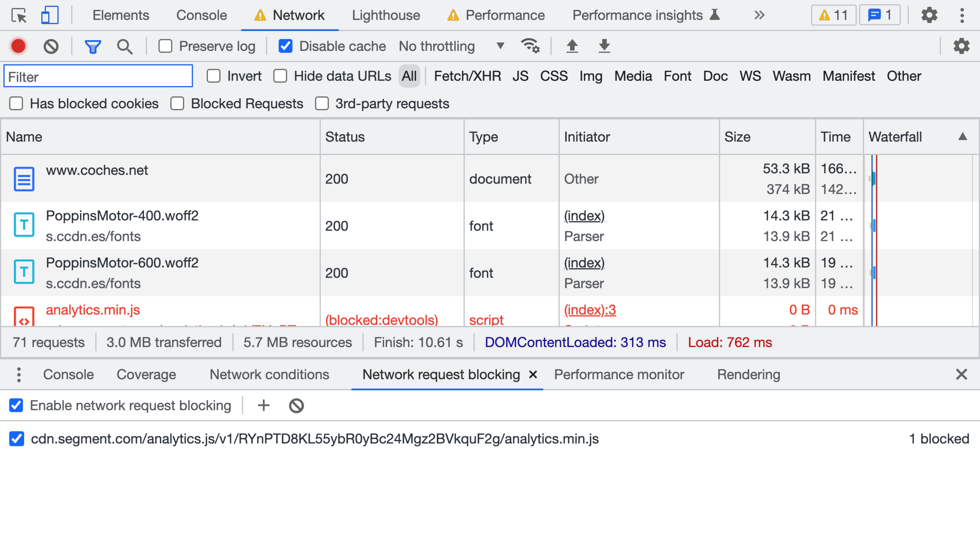Uncheck the Disable cache checkbox
The height and width of the screenshot is (551, 980).
(285, 46)
